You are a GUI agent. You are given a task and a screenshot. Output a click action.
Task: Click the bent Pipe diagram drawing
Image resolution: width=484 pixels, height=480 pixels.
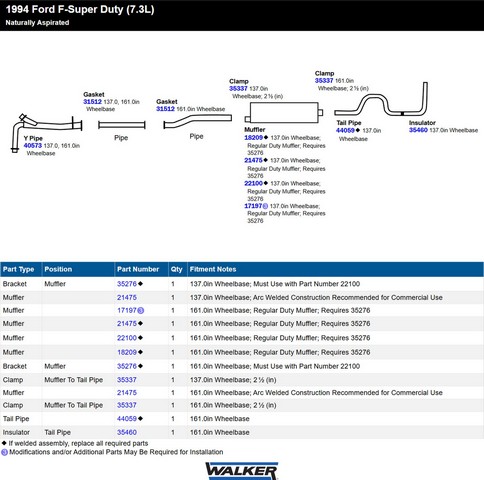tap(198, 122)
